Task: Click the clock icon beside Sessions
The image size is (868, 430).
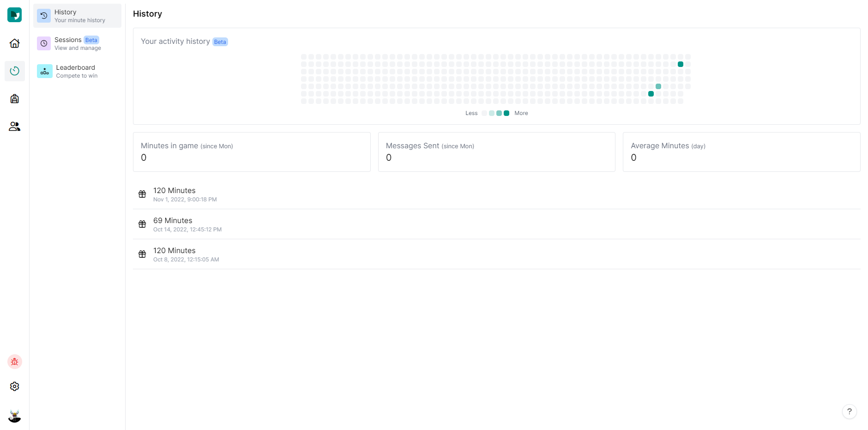Action: 43,43
